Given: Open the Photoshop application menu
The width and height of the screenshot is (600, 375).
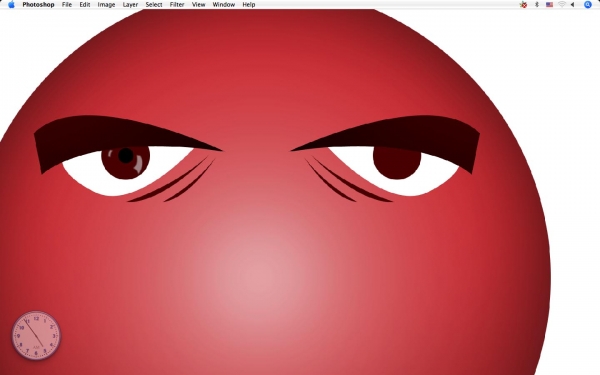Looking at the screenshot, I should pyautogui.click(x=38, y=5).
